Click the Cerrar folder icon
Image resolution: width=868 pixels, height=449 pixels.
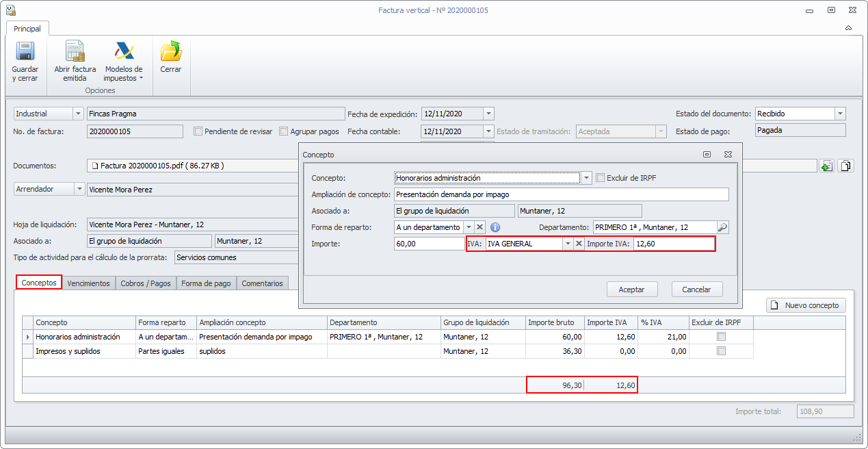(170, 52)
